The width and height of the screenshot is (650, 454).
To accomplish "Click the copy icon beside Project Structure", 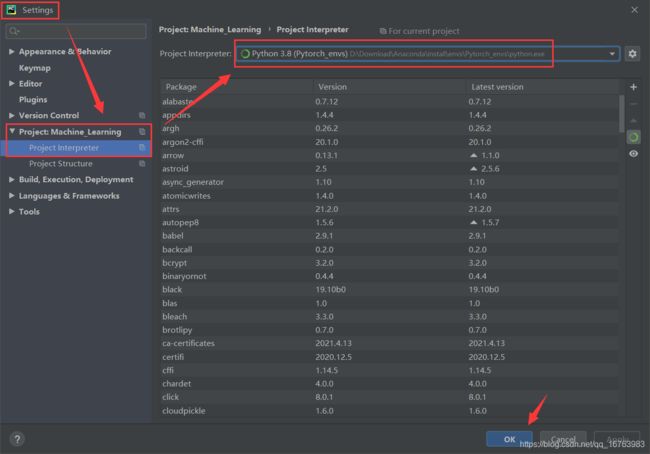I will (x=142, y=163).
